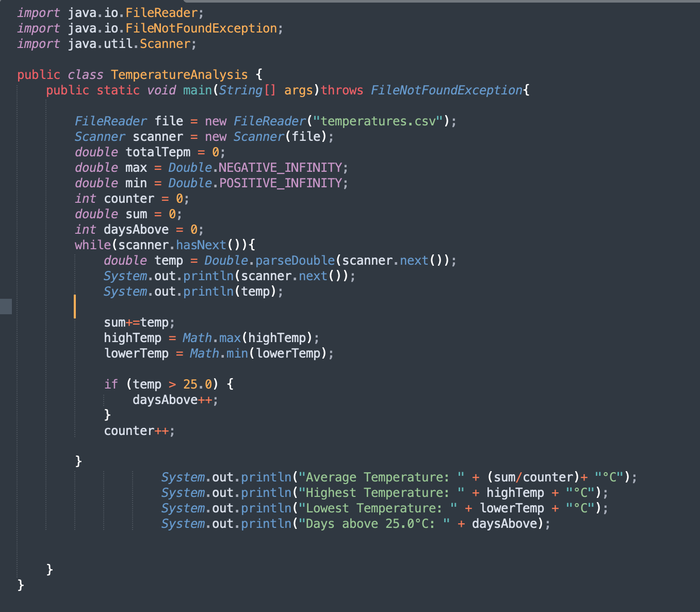Viewport: 700px width, 612px height.
Task: Click the counter++ statement
Action: 139,431
